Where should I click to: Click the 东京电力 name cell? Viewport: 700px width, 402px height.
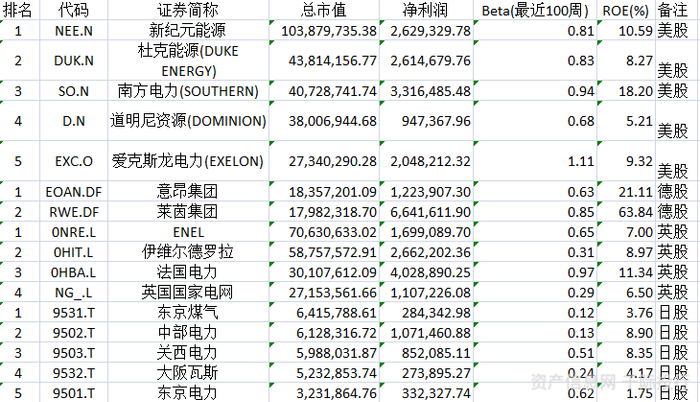tap(188, 392)
